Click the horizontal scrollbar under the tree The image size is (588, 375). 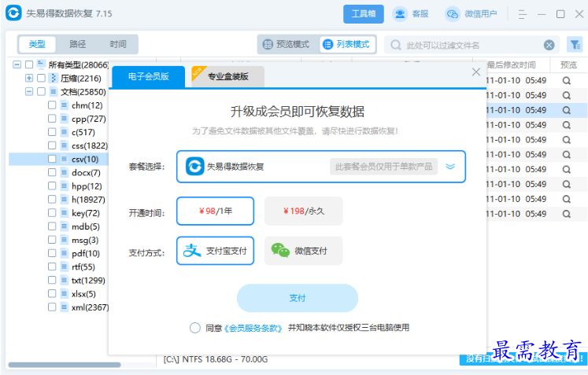click(x=65, y=365)
